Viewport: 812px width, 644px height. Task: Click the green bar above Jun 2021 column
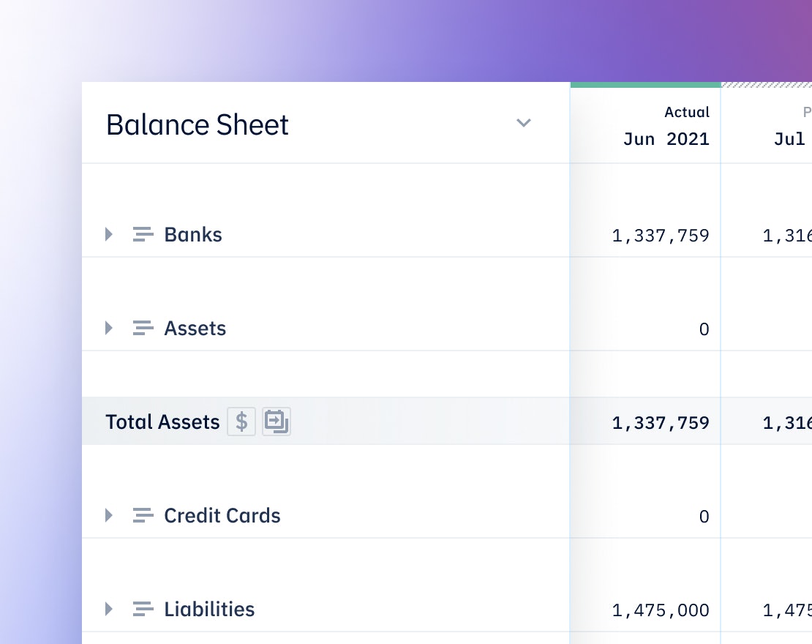(x=646, y=84)
